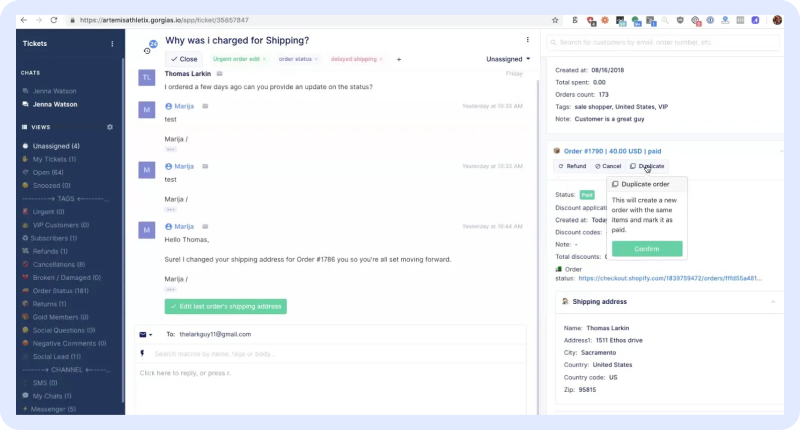The height and width of the screenshot is (430, 800).
Task: Click the Paid status badge
Action: point(587,195)
